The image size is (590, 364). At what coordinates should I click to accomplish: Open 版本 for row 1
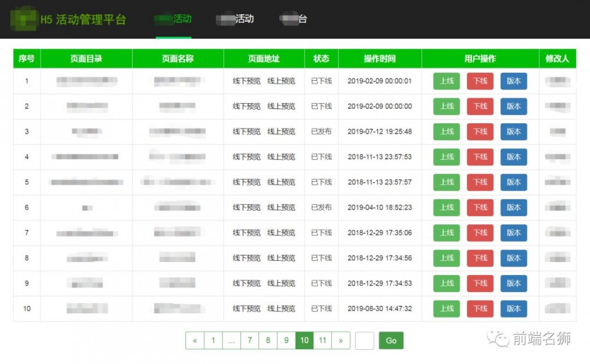(x=514, y=81)
